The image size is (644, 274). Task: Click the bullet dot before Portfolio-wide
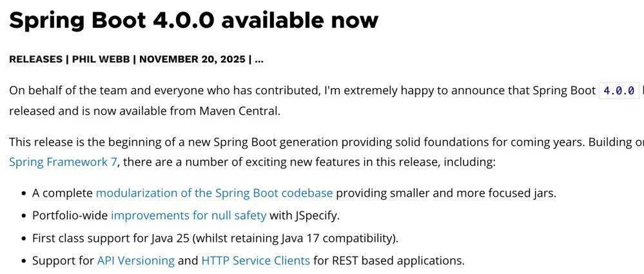[23, 216]
